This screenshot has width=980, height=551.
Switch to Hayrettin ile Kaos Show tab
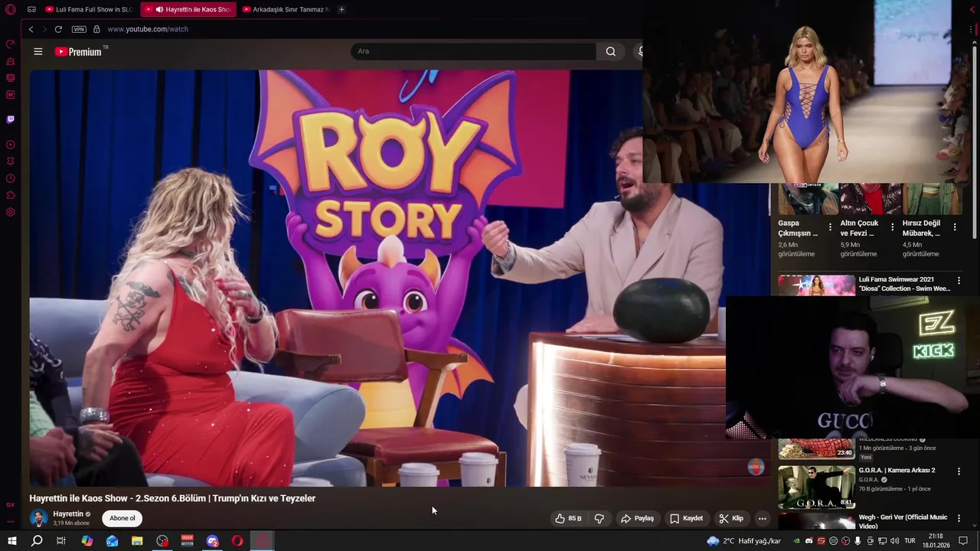click(188, 9)
